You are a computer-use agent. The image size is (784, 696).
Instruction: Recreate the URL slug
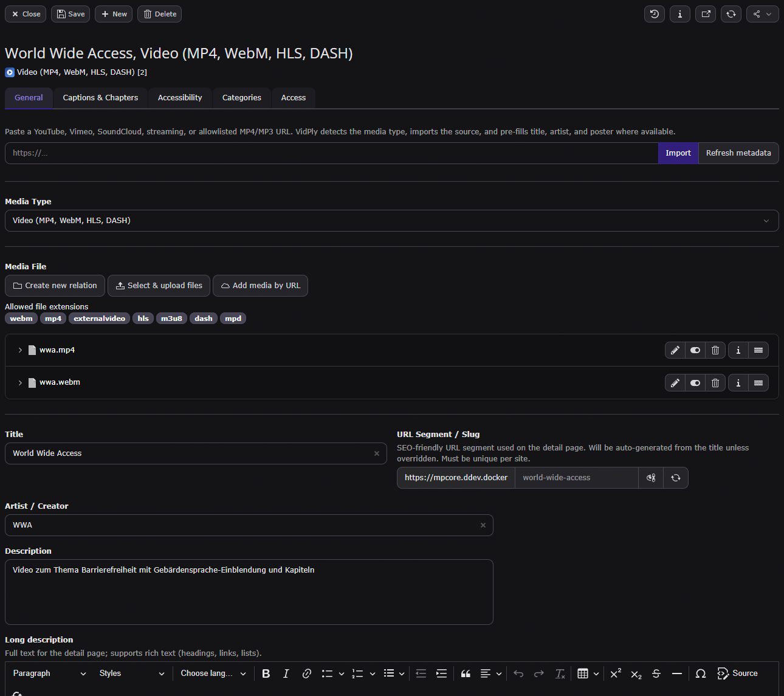[x=676, y=478]
